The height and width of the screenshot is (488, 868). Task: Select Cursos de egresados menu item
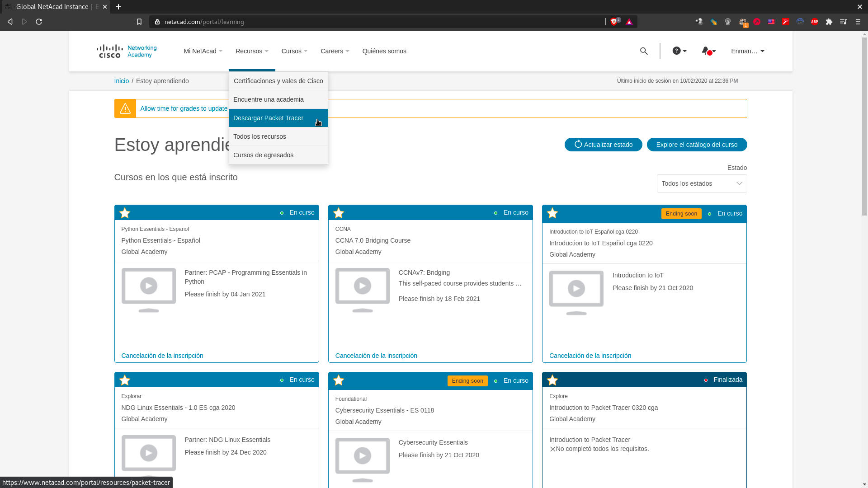coord(278,155)
